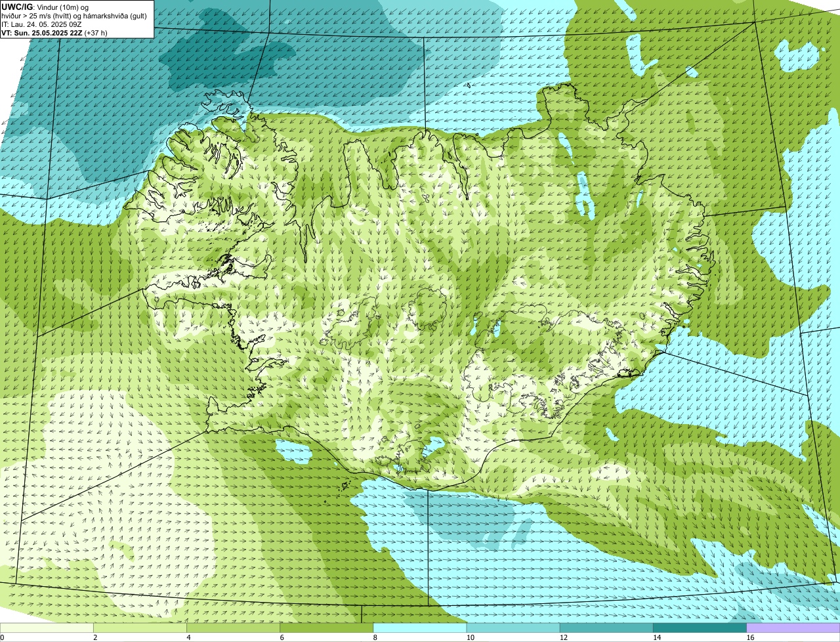The height and width of the screenshot is (642, 840).
Task: Click the 10–12 m/s legend color segment
Action: tap(513, 628)
